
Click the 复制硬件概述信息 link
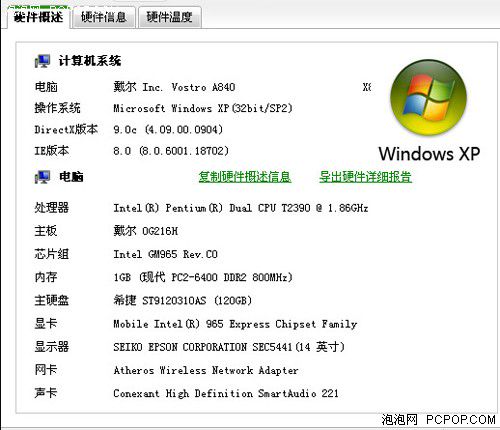pyautogui.click(x=245, y=177)
